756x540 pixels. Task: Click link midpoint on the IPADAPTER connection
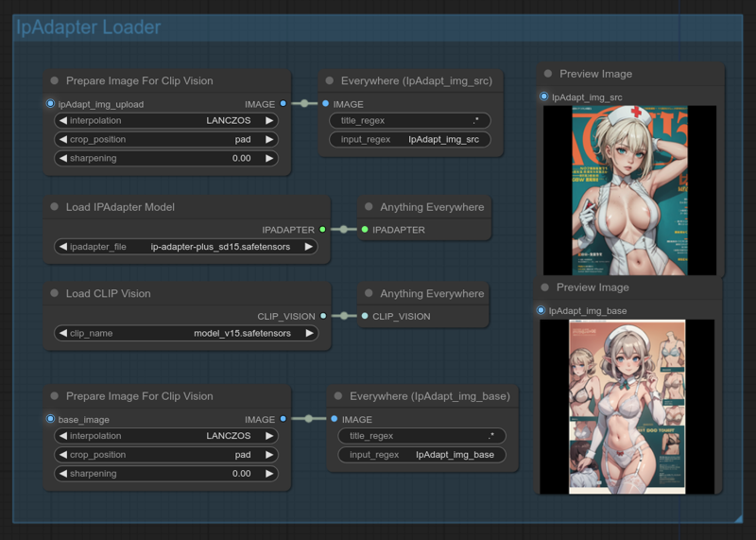pos(344,229)
